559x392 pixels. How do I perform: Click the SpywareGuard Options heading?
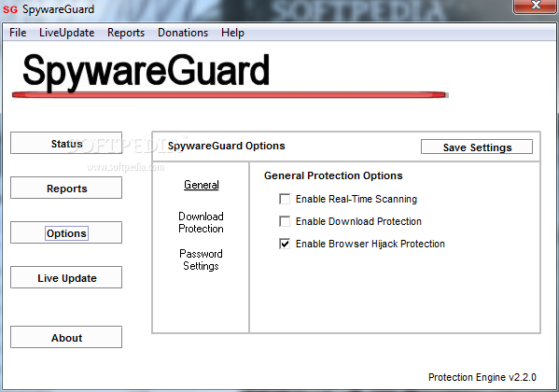(x=227, y=146)
